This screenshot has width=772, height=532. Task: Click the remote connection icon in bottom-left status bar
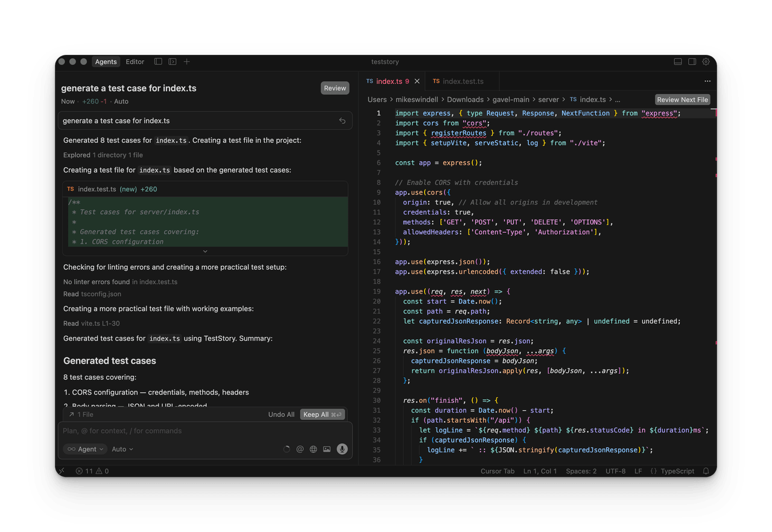[62, 470]
